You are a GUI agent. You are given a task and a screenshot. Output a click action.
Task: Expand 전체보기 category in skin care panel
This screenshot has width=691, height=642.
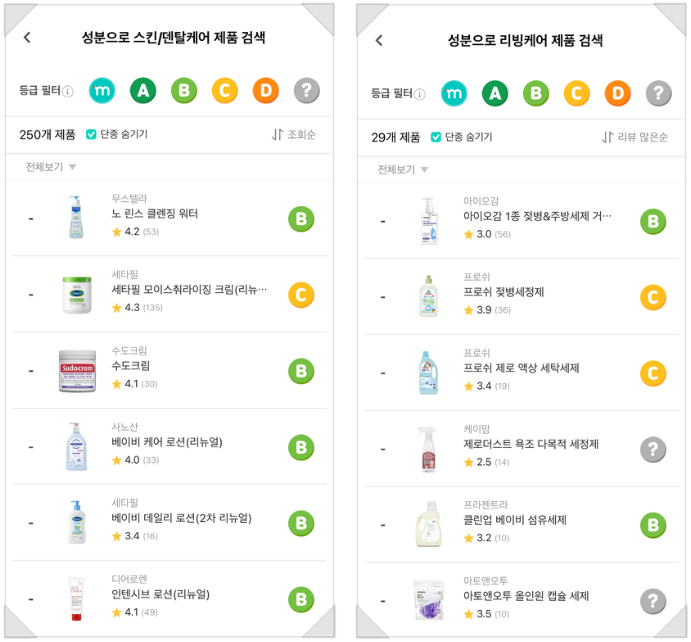[51, 167]
